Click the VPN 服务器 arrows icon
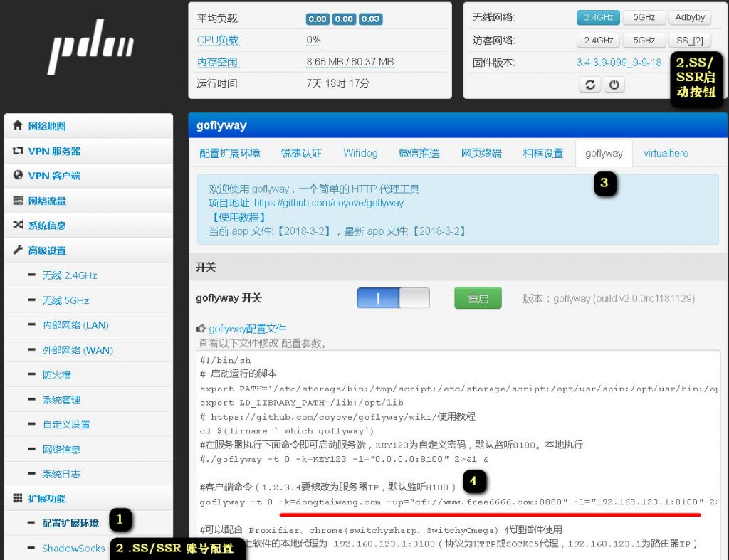The height and width of the screenshot is (560, 729). 18,151
